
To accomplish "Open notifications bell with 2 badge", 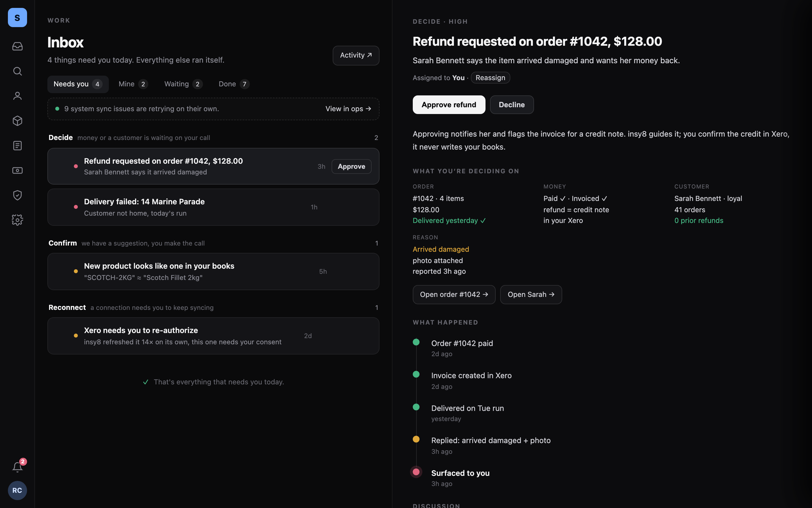I will [x=17, y=467].
